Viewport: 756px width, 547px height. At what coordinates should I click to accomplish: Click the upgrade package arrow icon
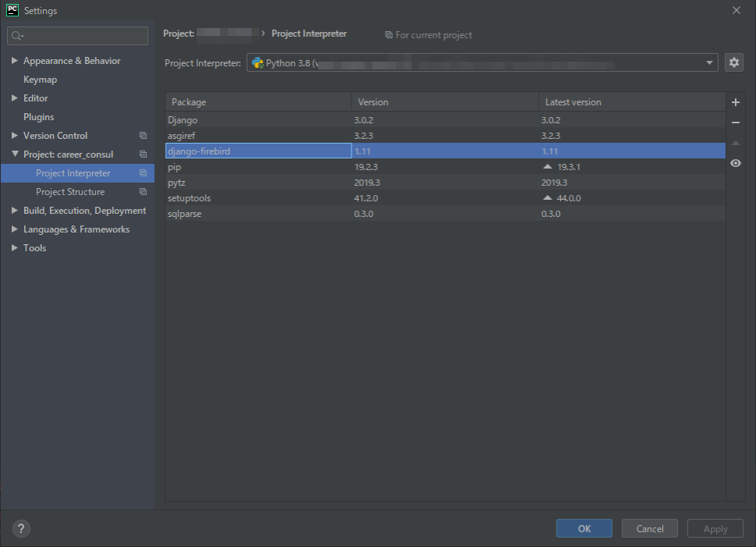[735, 143]
